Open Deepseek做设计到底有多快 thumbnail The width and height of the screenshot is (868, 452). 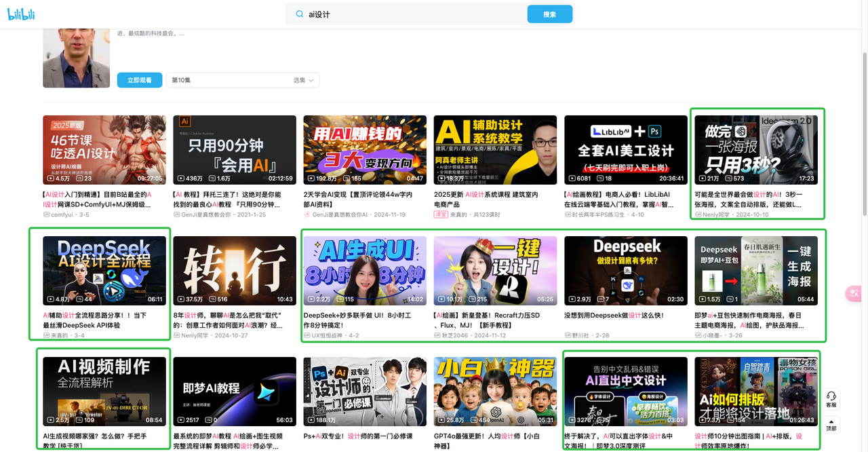click(x=625, y=271)
